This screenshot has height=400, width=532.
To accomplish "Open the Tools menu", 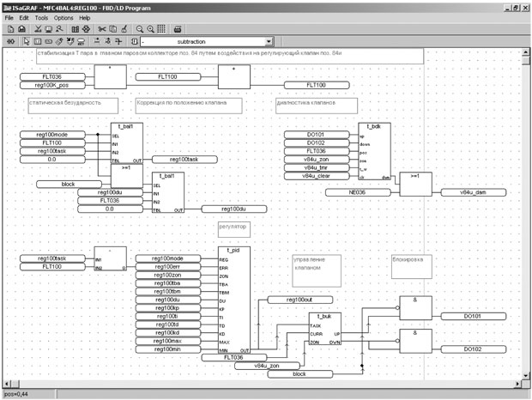I will pyautogui.click(x=41, y=18).
